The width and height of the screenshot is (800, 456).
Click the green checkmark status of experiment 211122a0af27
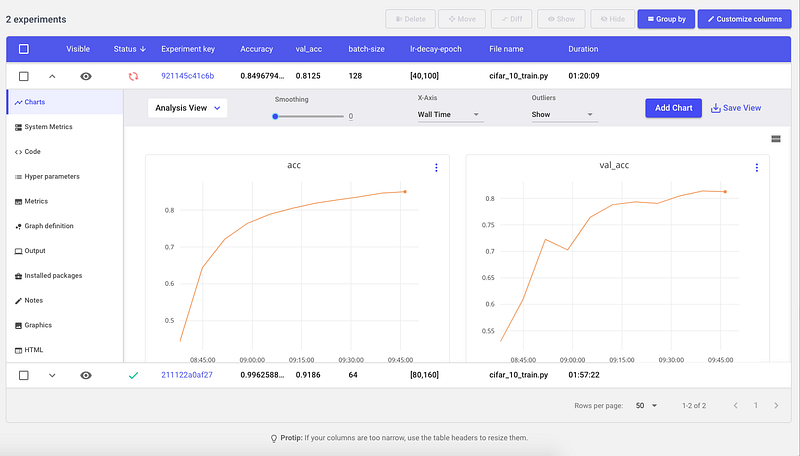(x=133, y=375)
